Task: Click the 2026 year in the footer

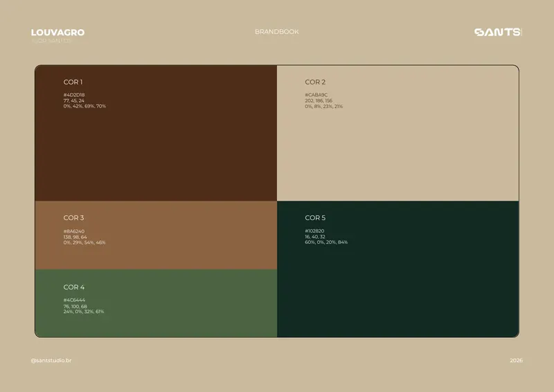Action: point(516,361)
